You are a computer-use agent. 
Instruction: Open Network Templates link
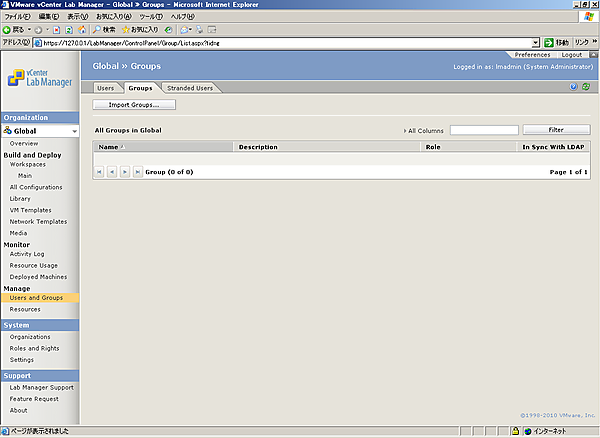coord(38,221)
